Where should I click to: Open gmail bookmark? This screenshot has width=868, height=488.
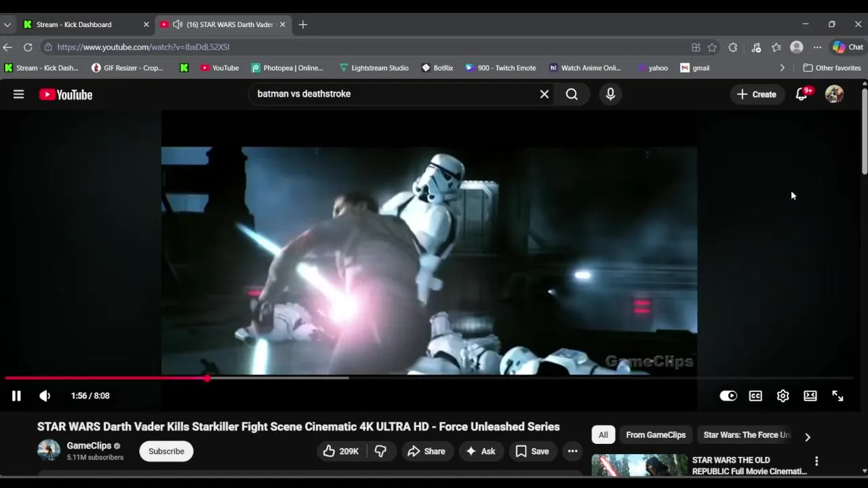pyautogui.click(x=695, y=68)
